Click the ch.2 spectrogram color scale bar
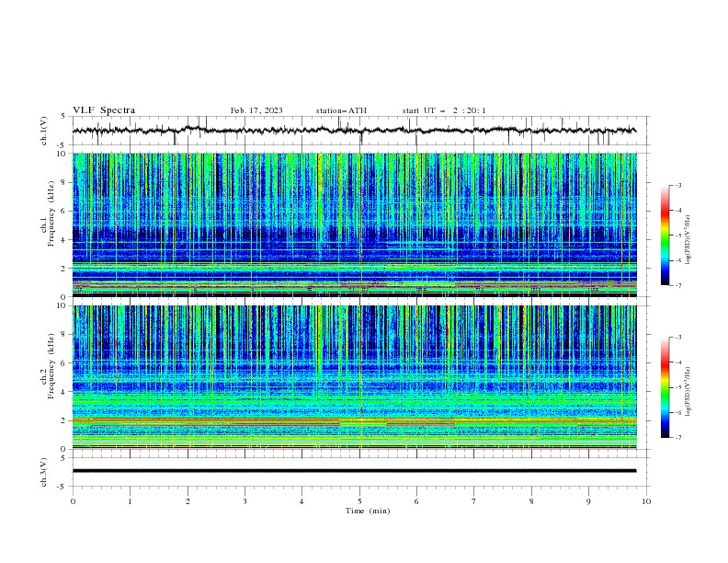The width and height of the screenshot is (728, 563). coord(665,387)
